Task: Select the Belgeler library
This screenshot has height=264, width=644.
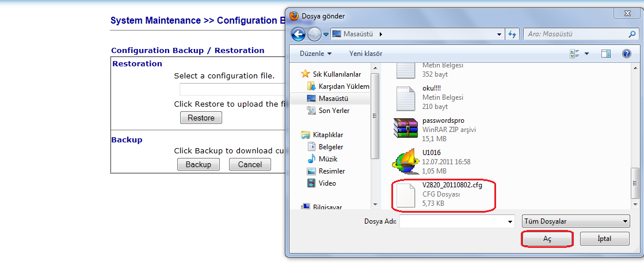Action: pyautogui.click(x=331, y=147)
